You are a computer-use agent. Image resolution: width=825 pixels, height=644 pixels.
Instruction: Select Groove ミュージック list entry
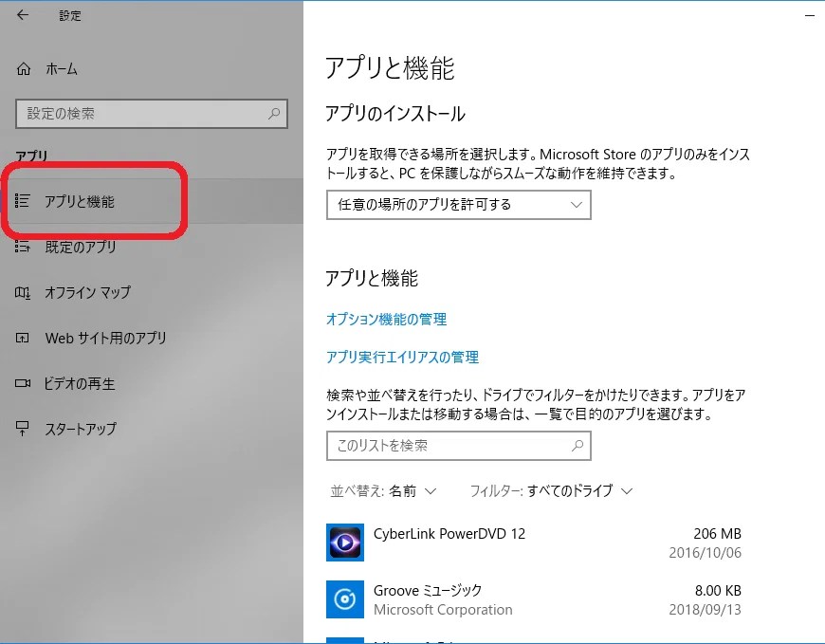pos(534,599)
